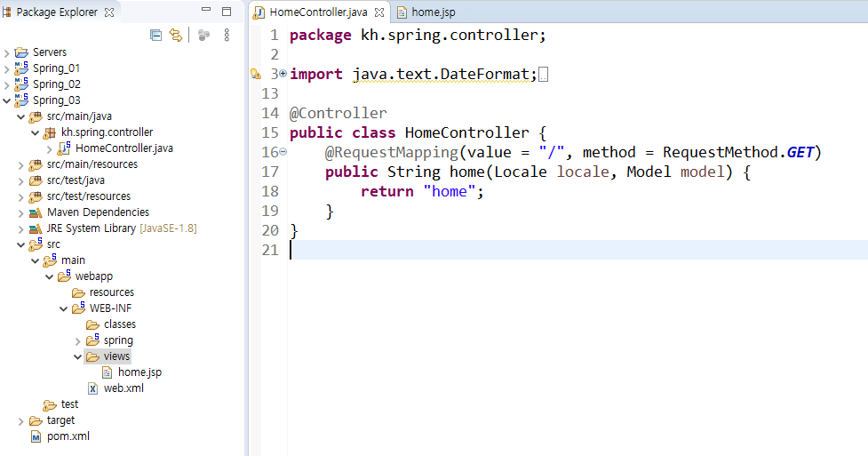
Task: Select the resources folder under webapp
Action: click(112, 292)
